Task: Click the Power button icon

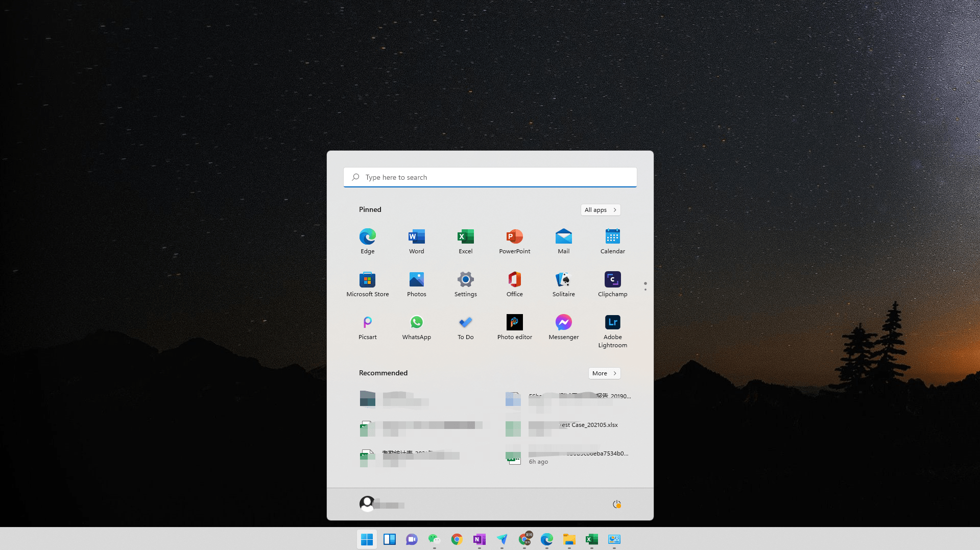Action: pos(617,504)
